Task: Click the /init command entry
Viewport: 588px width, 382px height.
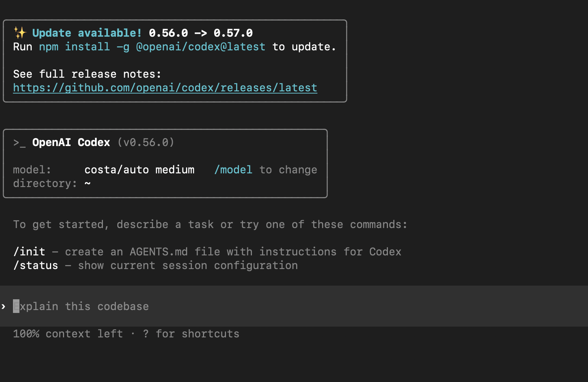Action: [29, 251]
